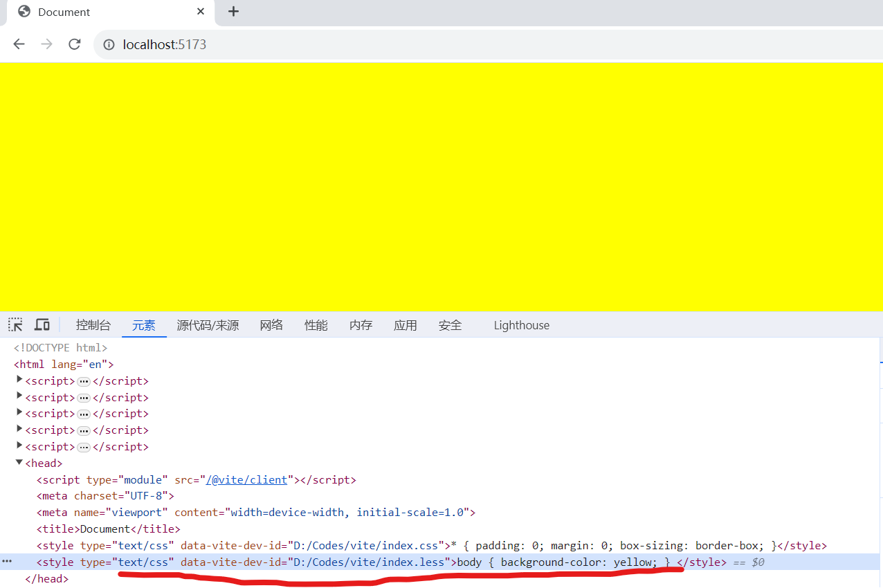Open the Lighthouse tab
Image resolution: width=883 pixels, height=588 pixels.
pyautogui.click(x=522, y=325)
